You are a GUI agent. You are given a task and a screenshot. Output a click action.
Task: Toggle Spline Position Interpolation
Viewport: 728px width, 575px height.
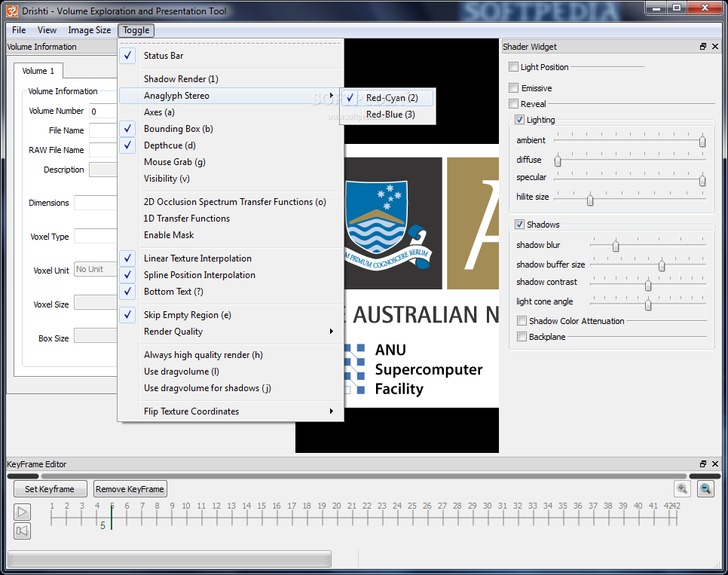tap(231, 275)
